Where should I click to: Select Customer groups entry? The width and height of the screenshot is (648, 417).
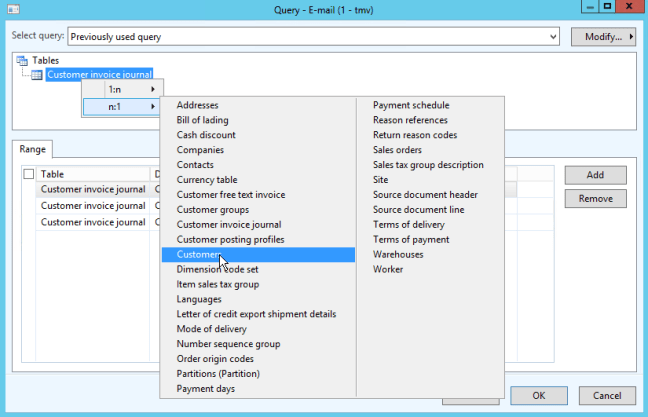(213, 210)
